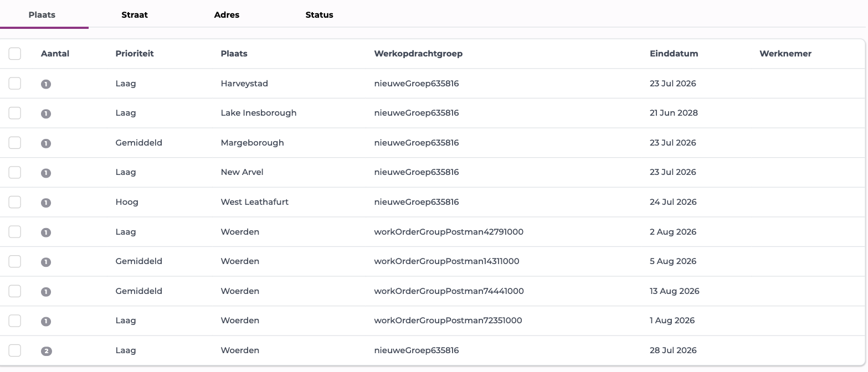Click the "1 Aug 2026" end date

coord(672,321)
